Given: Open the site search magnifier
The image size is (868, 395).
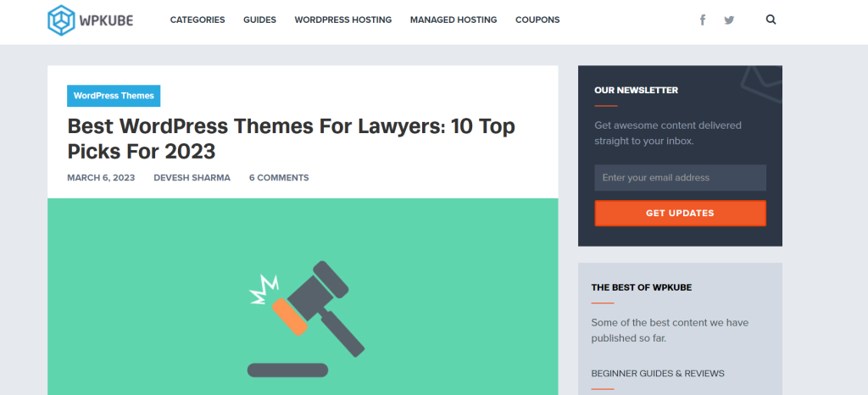Looking at the screenshot, I should (771, 19).
